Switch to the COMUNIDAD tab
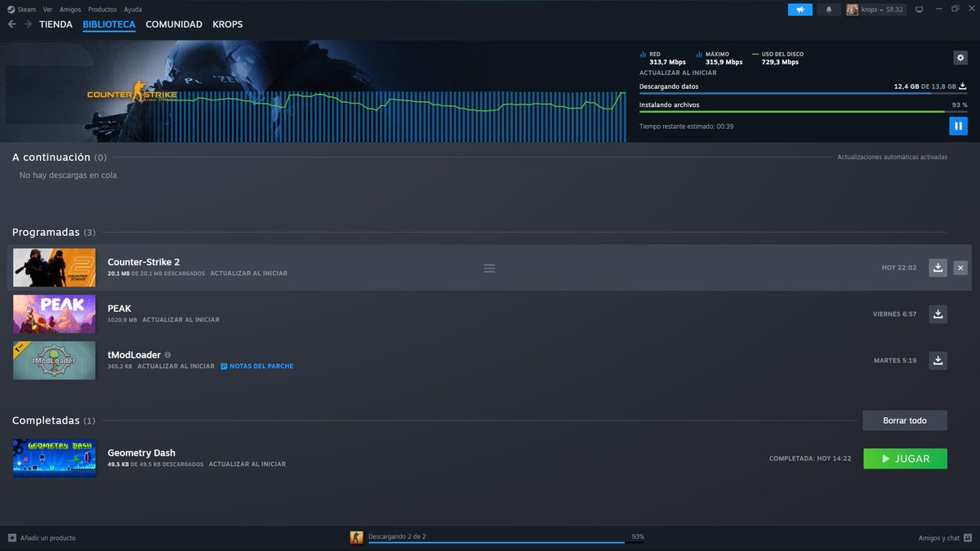The width and height of the screenshot is (980, 551). pyautogui.click(x=174, y=24)
